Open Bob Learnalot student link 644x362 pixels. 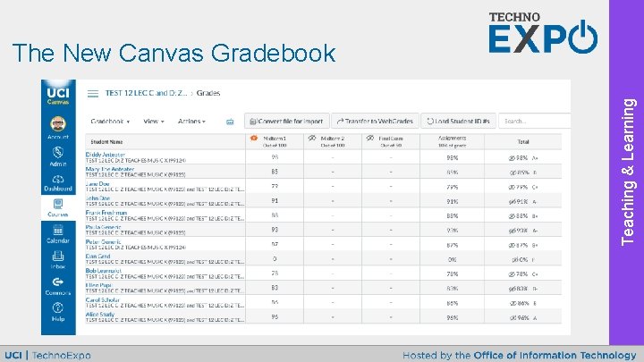pyautogui.click(x=104, y=271)
